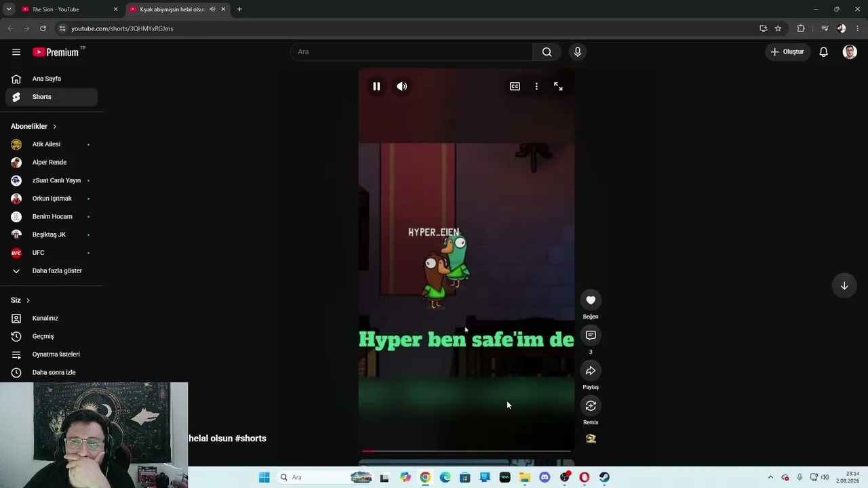Open Chrome profile avatar
Viewport: 868px width, 488px height.
coord(842,28)
